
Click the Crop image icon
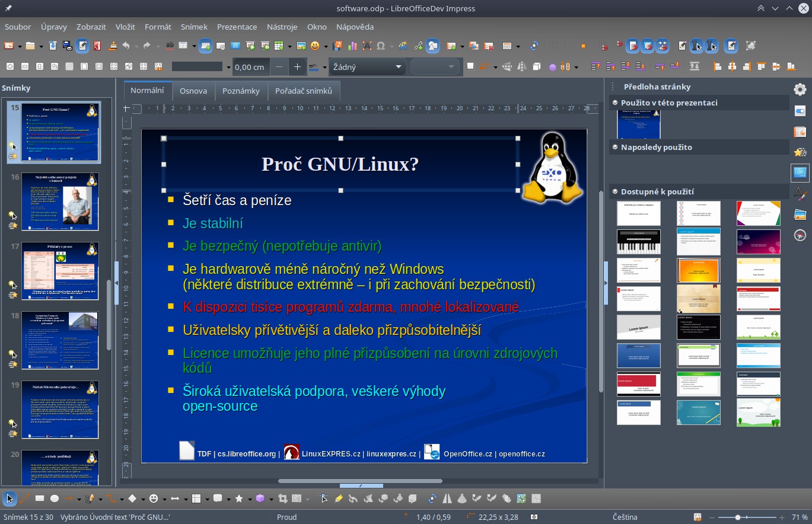tap(282, 499)
